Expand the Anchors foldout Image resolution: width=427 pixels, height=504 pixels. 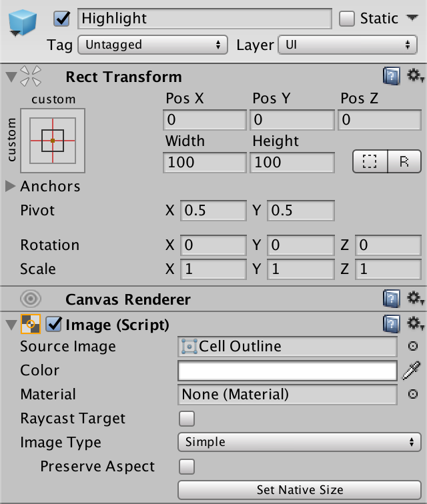click(x=11, y=187)
